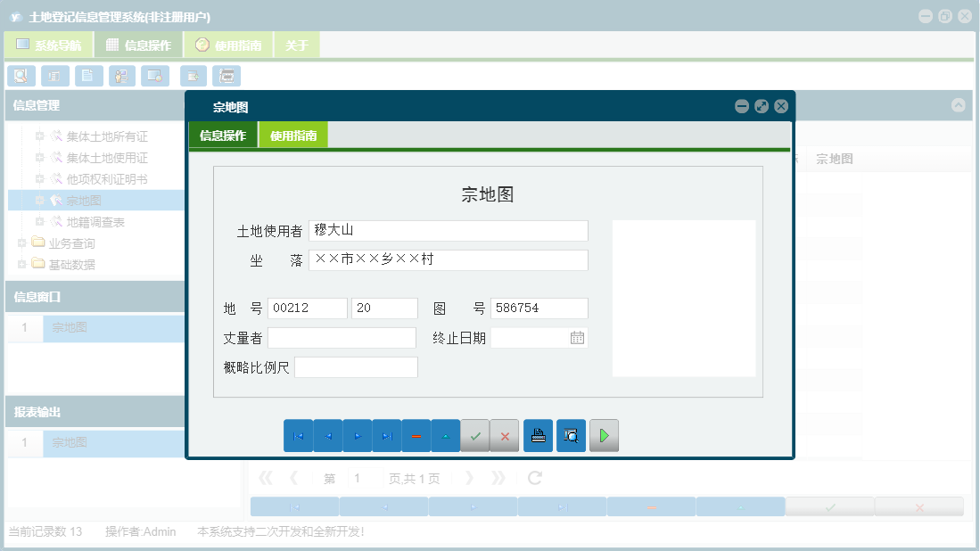The image size is (980, 551).
Task: Select 宗地图 entry in 信息窗口 list
Action: coord(70,327)
